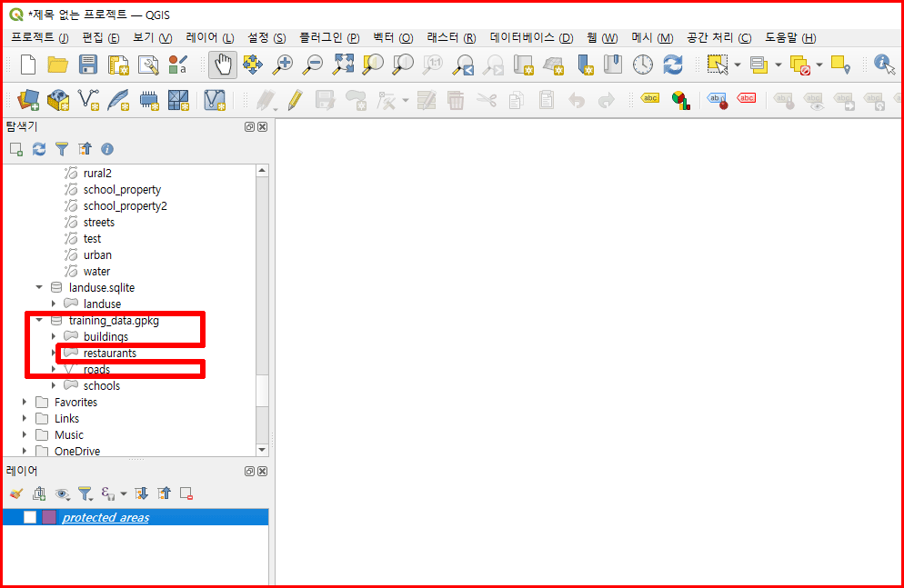This screenshot has width=904, height=588.
Task: Click the New GeoPackage Layer icon
Action: point(57,100)
